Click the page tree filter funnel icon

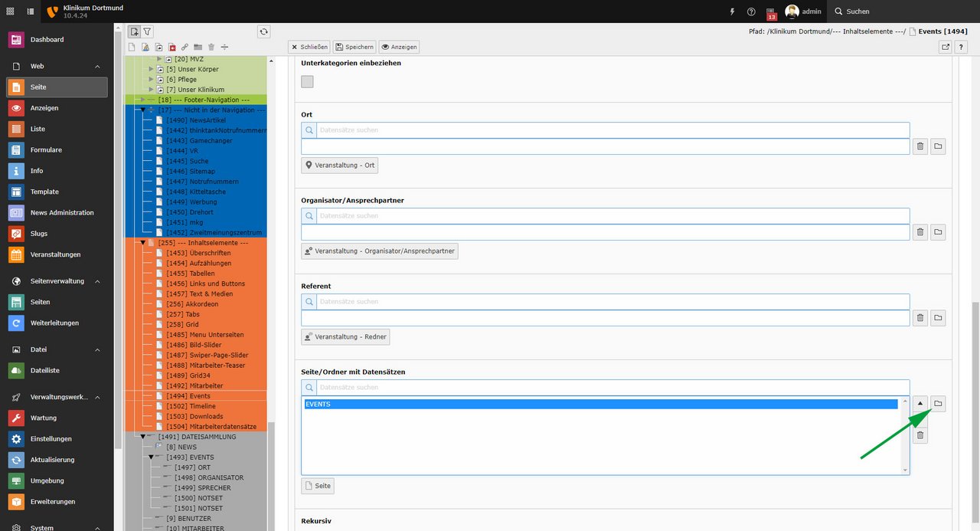pos(147,31)
